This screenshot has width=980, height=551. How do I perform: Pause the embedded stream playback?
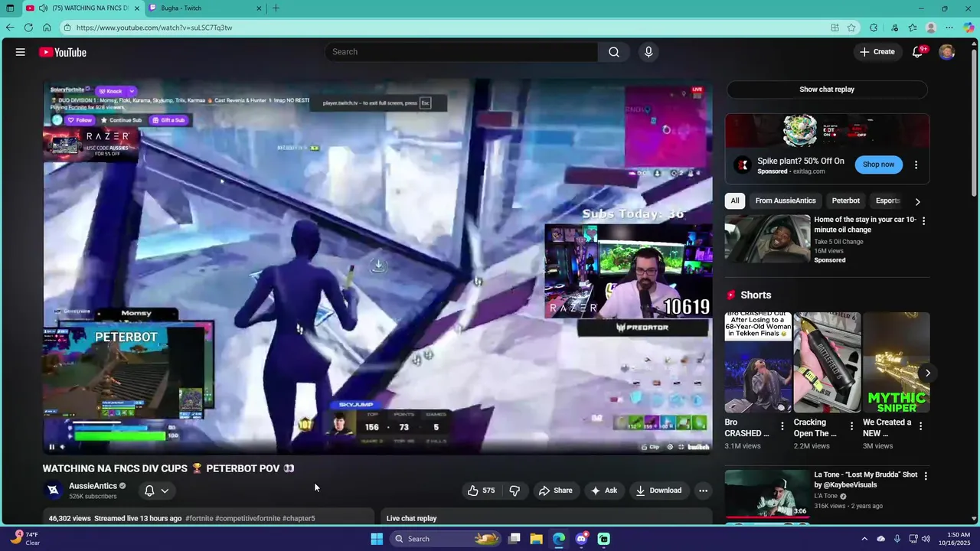point(52,447)
